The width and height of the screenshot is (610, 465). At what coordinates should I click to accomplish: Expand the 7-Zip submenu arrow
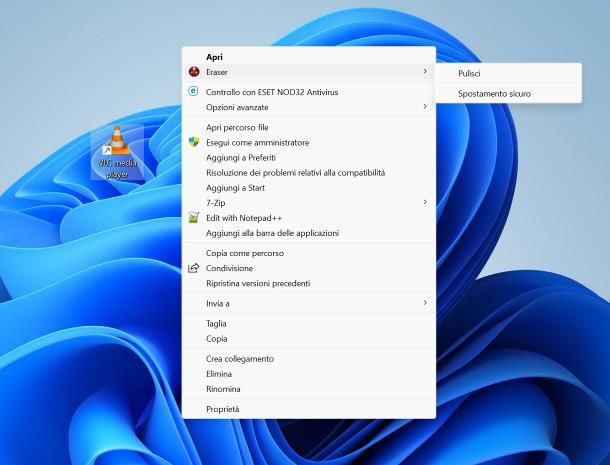tap(425, 202)
